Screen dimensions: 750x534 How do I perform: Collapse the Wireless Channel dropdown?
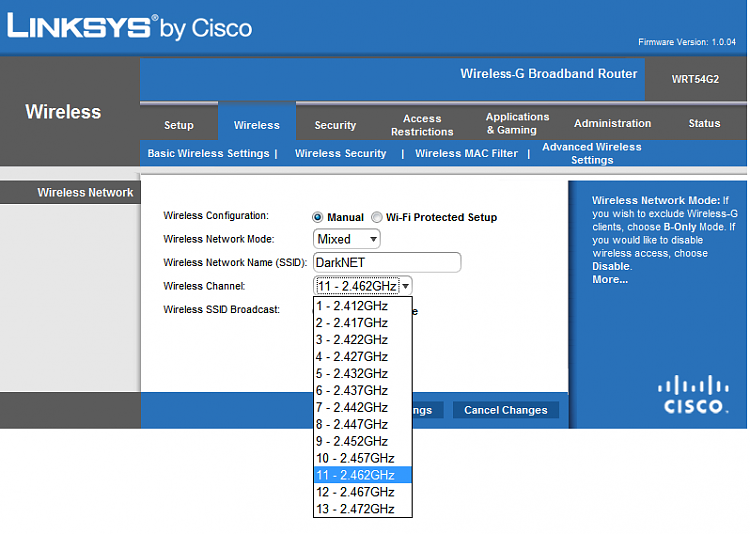(363, 286)
